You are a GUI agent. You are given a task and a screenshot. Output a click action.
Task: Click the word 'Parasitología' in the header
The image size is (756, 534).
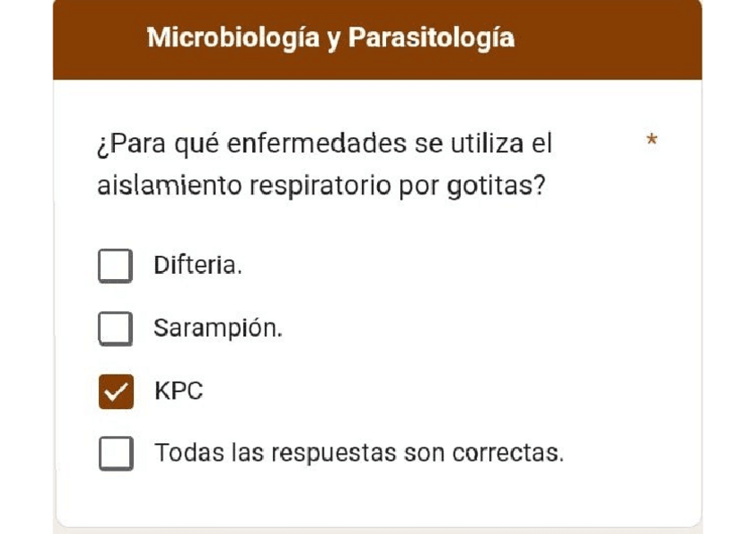click(x=431, y=38)
